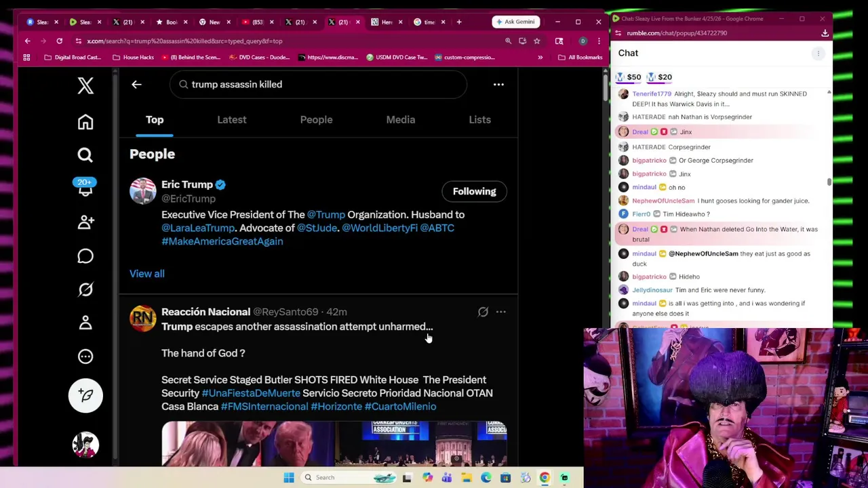Screen dimensions: 868x488
Task: Open the @LaraLeaTrump mention link
Action: tap(198, 228)
